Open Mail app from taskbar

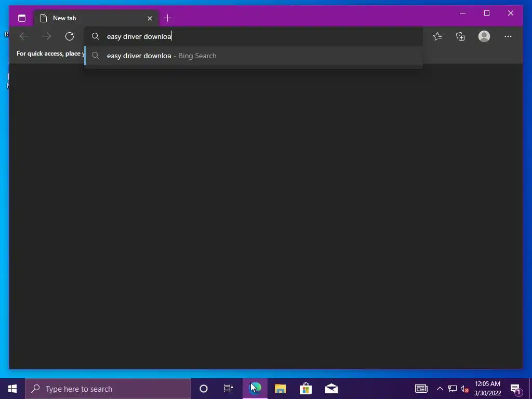coord(331,389)
